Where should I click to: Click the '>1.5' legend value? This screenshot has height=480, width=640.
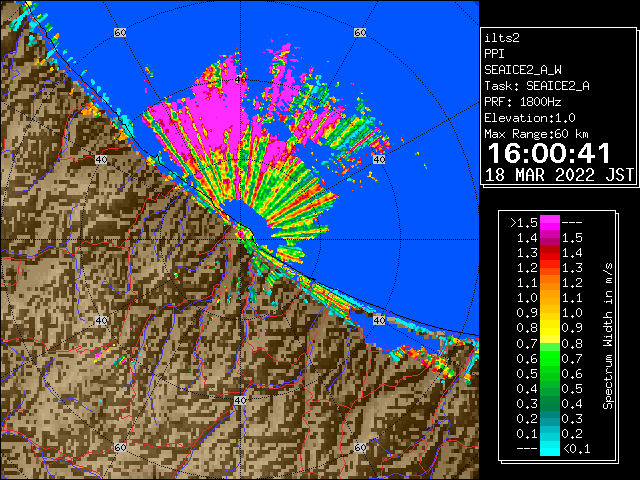click(523, 223)
